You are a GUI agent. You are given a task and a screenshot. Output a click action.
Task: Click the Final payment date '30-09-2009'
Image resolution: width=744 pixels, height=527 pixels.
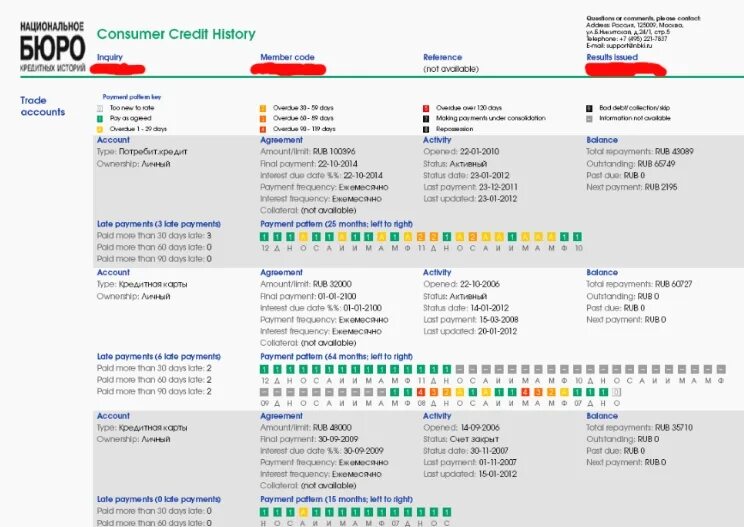tap(338, 439)
